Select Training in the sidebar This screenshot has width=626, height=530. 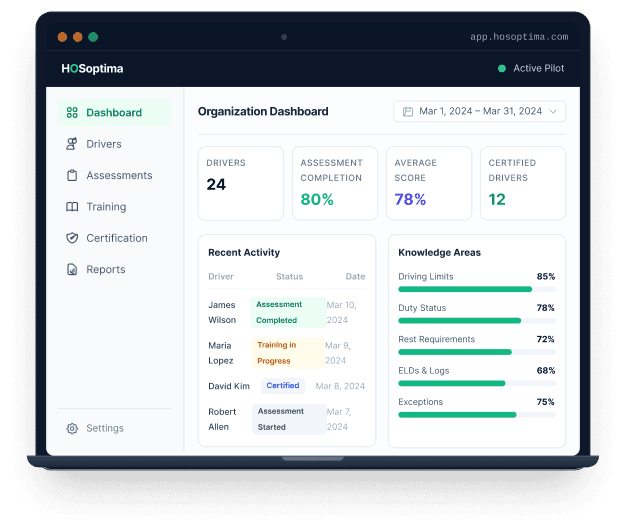115,207
